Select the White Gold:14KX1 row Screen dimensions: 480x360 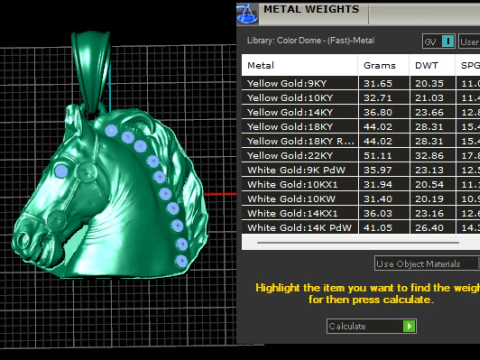coord(361,213)
